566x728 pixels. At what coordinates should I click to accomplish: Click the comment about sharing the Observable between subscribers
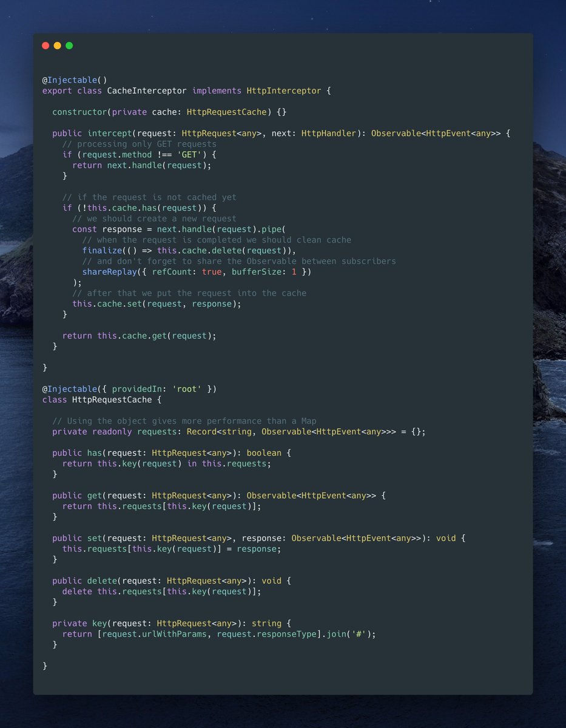tap(239, 261)
